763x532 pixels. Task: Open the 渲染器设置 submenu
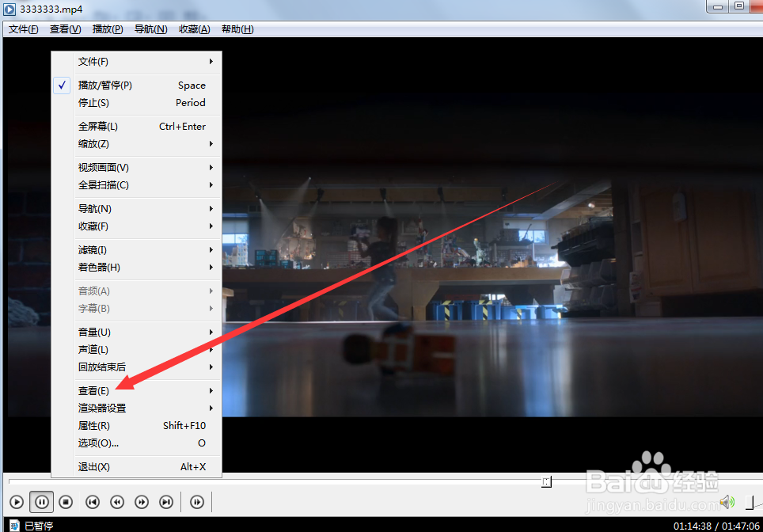pyautogui.click(x=136, y=408)
